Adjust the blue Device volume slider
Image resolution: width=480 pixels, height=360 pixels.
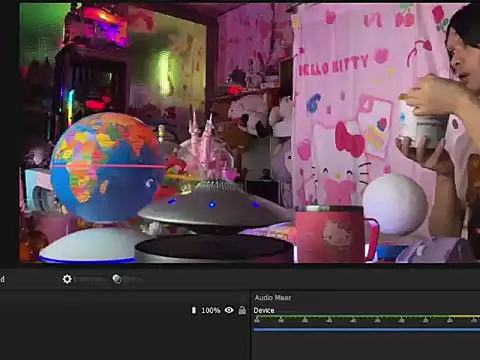pos(367,330)
